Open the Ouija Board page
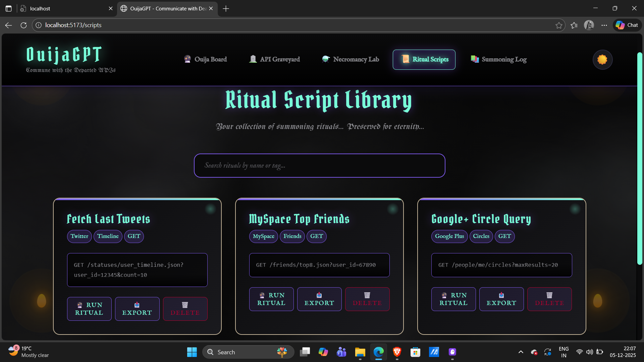Image resolution: width=644 pixels, height=362 pixels. pos(205,59)
